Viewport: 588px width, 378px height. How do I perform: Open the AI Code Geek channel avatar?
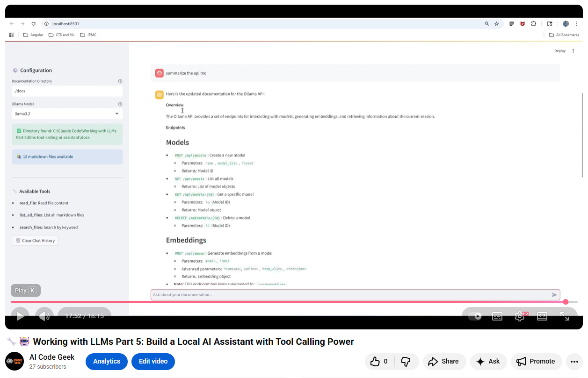point(15,361)
